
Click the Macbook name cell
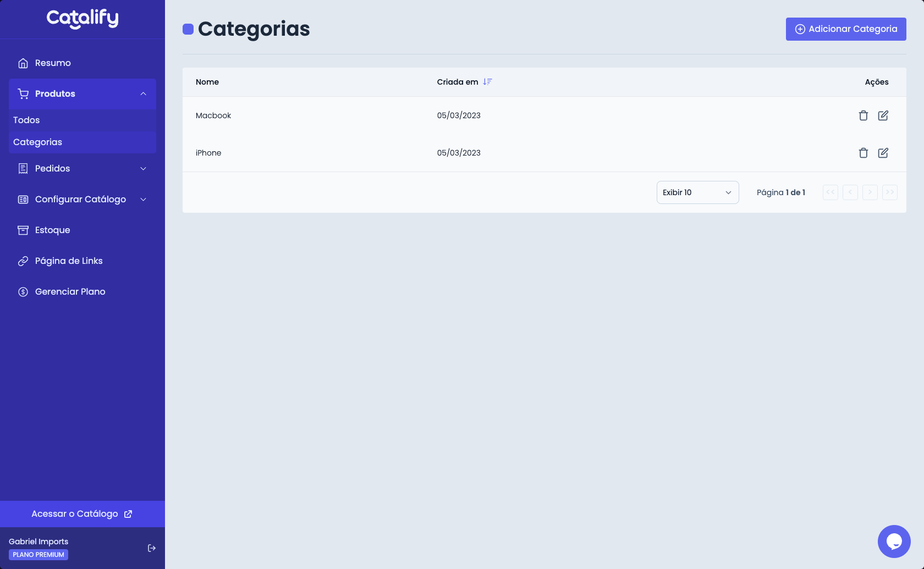pos(213,115)
